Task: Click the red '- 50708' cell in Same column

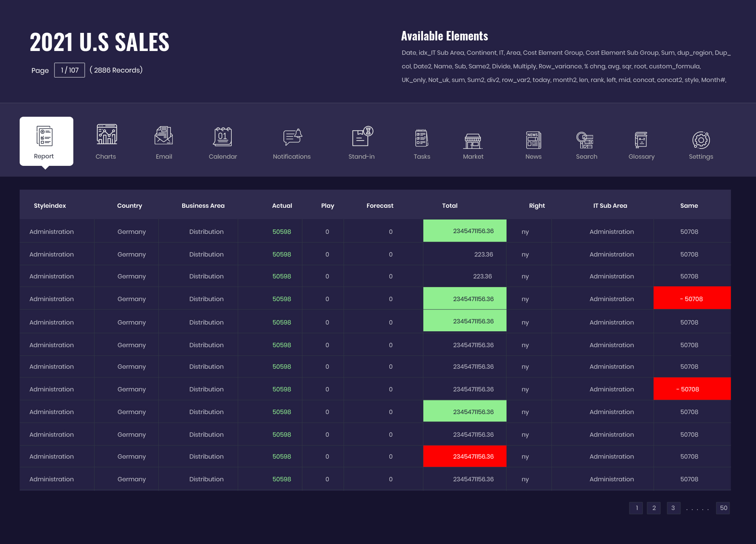Action: (x=692, y=298)
